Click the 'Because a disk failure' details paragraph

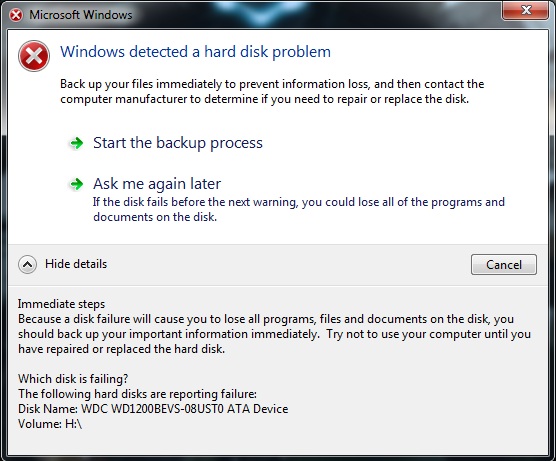274,334
